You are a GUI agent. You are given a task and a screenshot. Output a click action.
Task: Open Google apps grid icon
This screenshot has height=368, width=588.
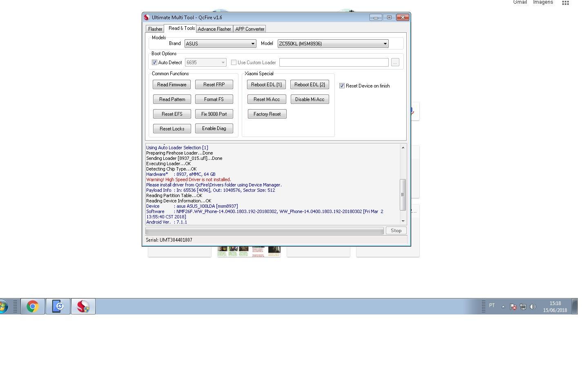point(566,2)
